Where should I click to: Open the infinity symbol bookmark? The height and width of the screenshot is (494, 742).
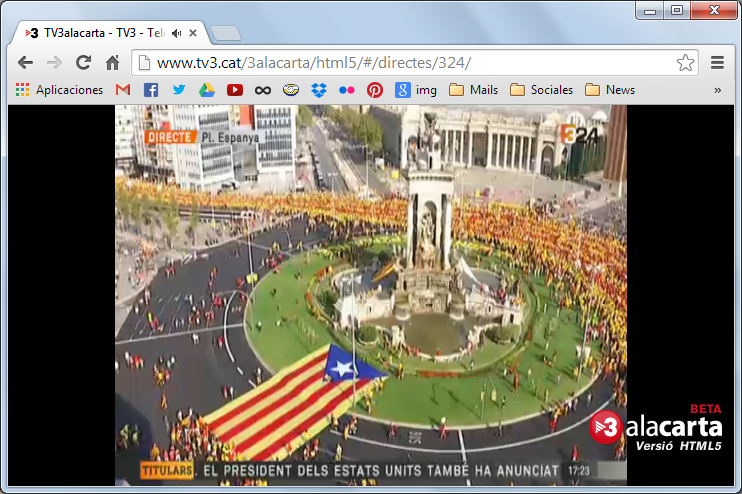[x=263, y=90]
